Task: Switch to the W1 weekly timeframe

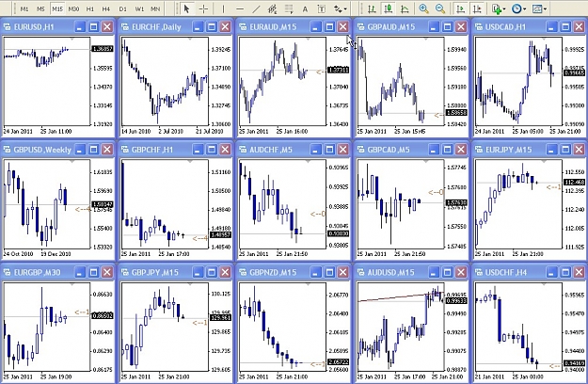Action: pyautogui.click(x=139, y=8)
